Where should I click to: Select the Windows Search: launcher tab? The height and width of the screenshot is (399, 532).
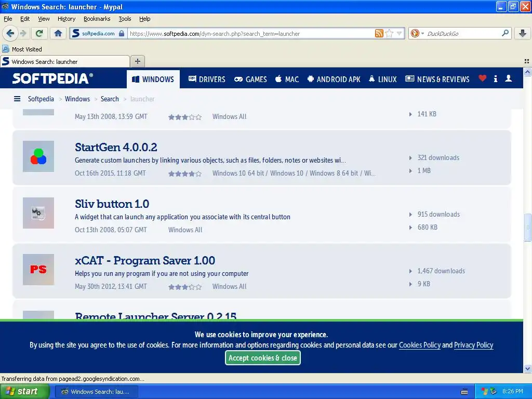[x=65, y=61]
